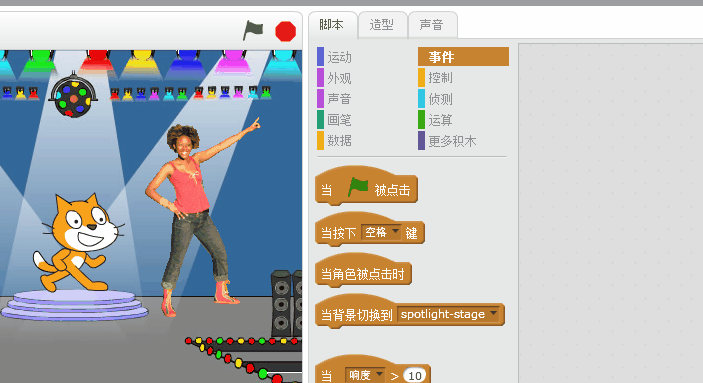The image size is (703, 383).
Task: Click the purple platform under the cat
Action: point(74,305)
